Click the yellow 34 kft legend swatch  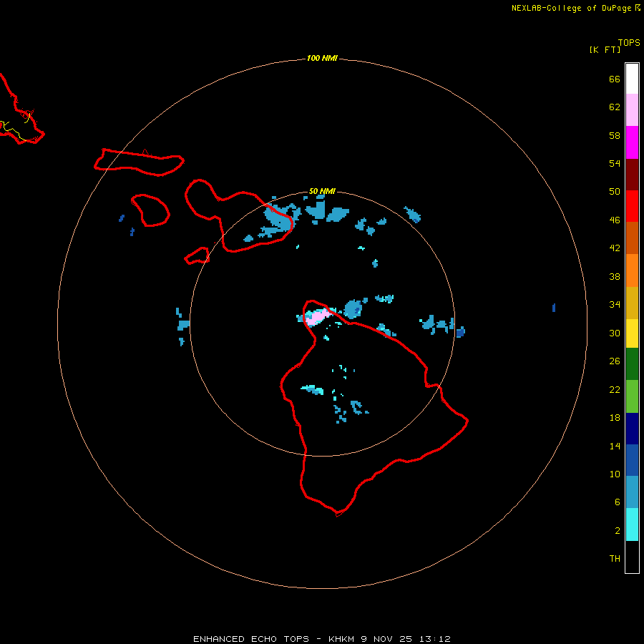pyautogui.click(x=632, y=333)
